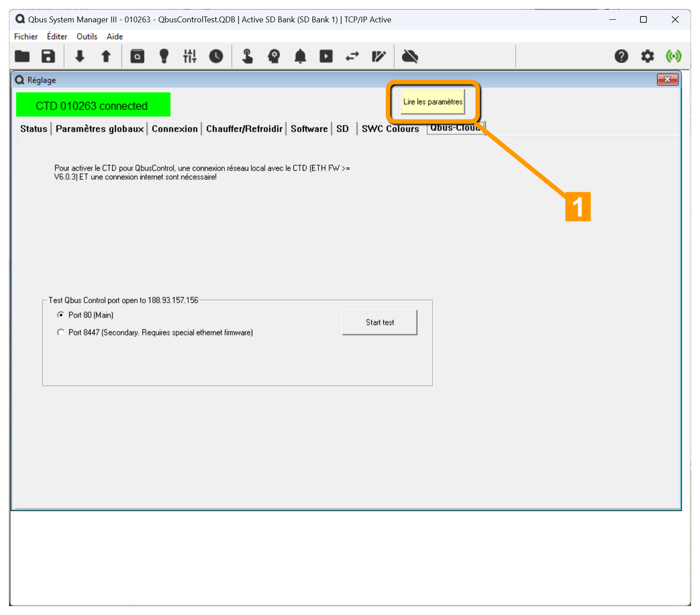Image resolution: width=700 pixels, height=615 pixels.
Task: Switch to the Connexion tab
Action: [x=174, y=129]
